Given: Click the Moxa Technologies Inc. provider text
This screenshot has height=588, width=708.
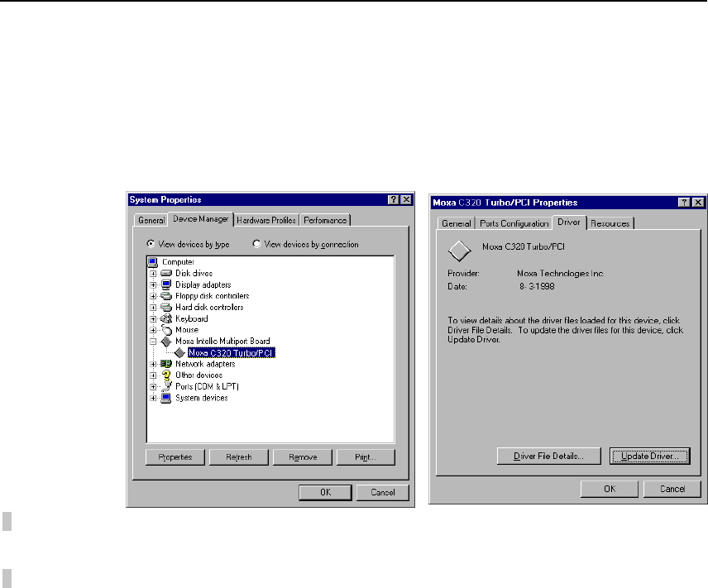Looking at the screenshot, I should pyautogui.click(x=560, y=273).
